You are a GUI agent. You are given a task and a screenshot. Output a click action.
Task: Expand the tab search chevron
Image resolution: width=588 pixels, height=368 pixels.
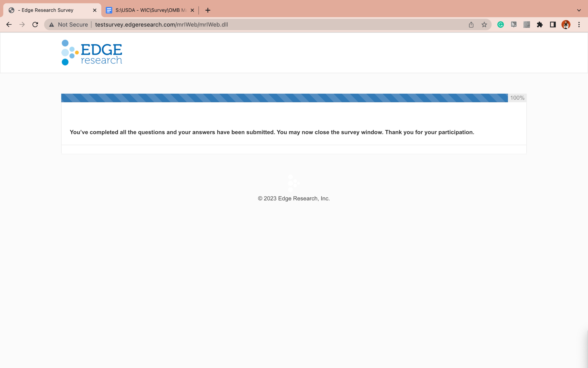click(579, 10)
